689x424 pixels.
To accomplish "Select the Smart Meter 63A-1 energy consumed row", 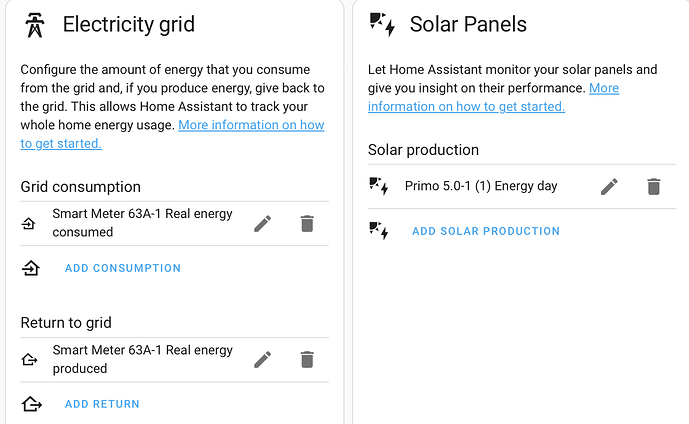I will (x=142, y=223).
